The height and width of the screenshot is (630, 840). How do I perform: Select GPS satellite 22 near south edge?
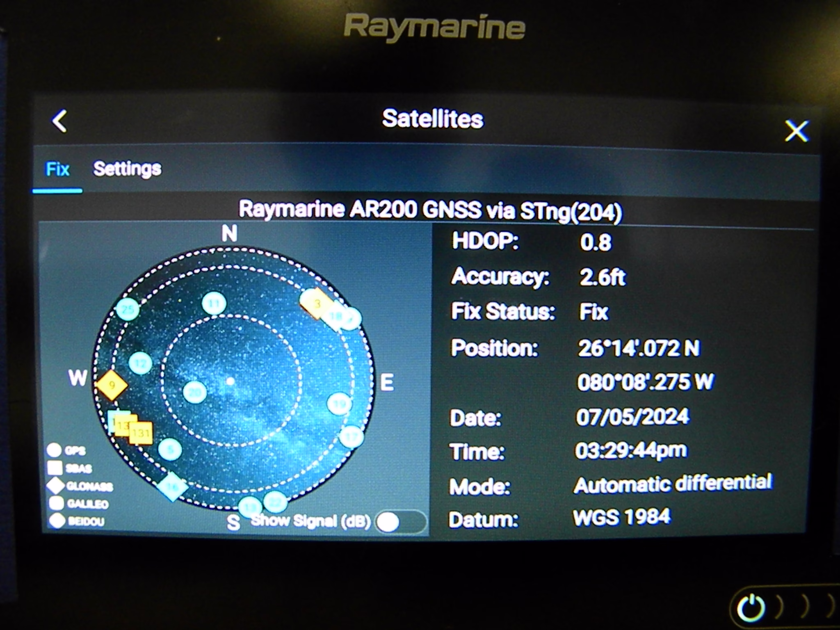coord(275,502)
